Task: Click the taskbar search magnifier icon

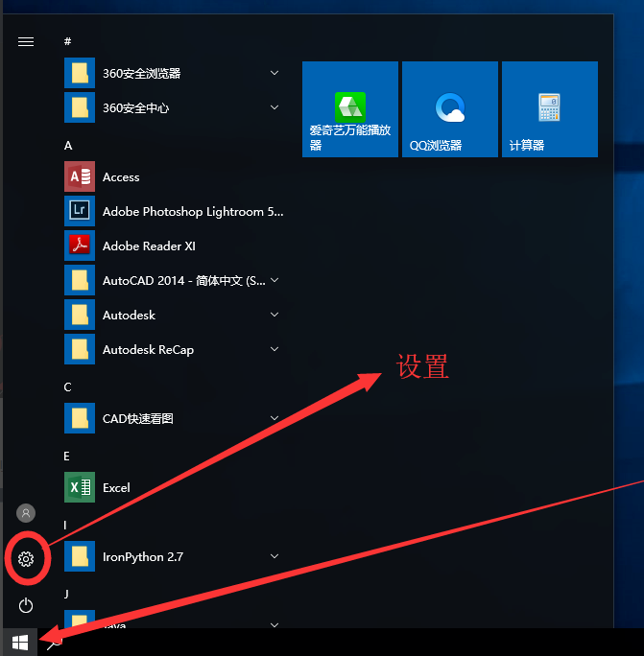Action: 54,644
